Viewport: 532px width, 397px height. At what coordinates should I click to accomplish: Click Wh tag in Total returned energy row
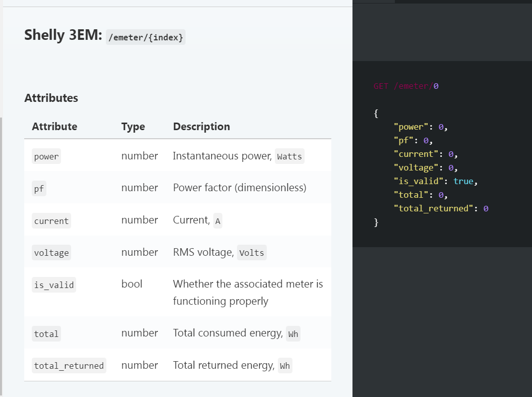[x=285, y=365]
